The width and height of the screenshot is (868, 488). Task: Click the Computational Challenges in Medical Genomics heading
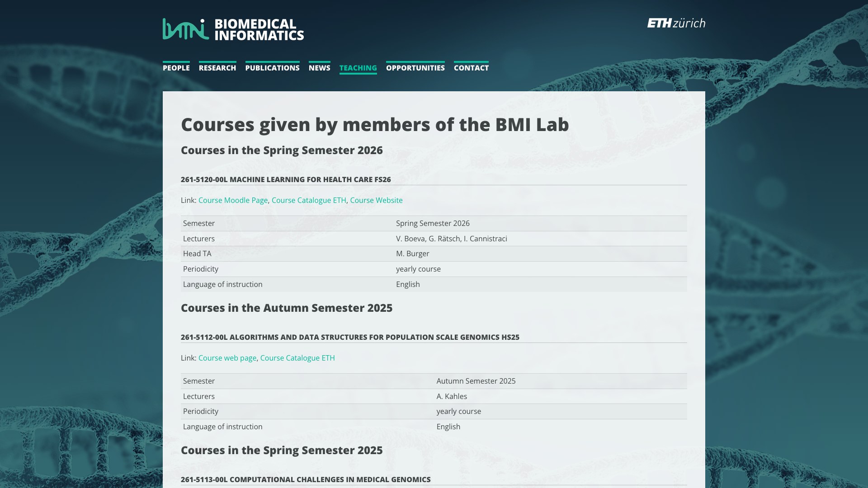click(306, 479)
